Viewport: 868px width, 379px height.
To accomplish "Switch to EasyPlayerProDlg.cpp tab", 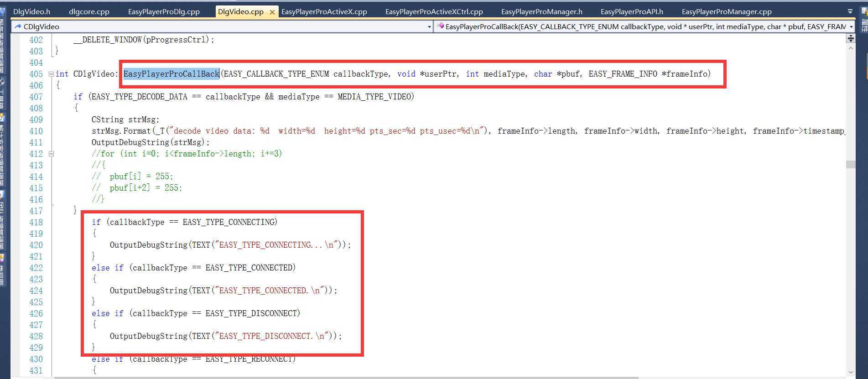I will (x=164, y=11).
